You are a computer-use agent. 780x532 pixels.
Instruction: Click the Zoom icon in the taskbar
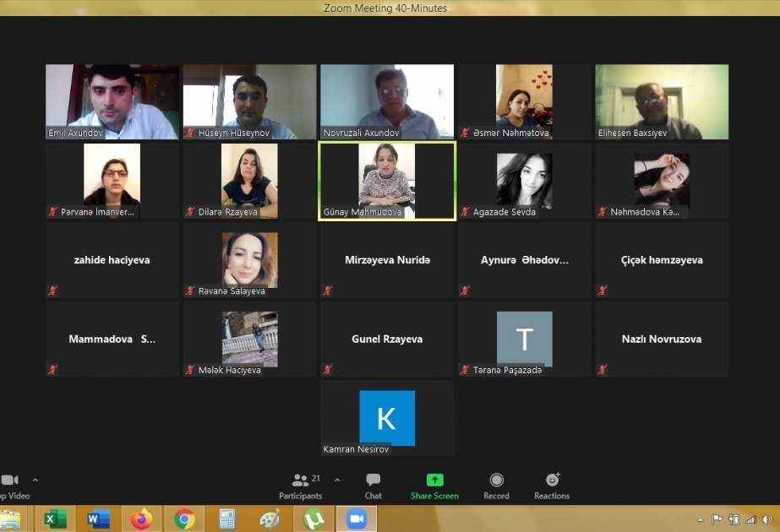click(x=356, y=519)
